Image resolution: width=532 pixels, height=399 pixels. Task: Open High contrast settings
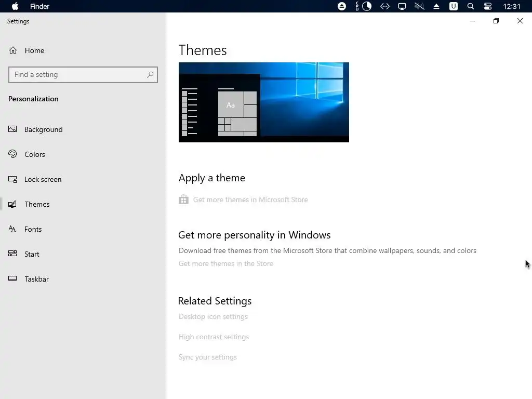[214, 337]
